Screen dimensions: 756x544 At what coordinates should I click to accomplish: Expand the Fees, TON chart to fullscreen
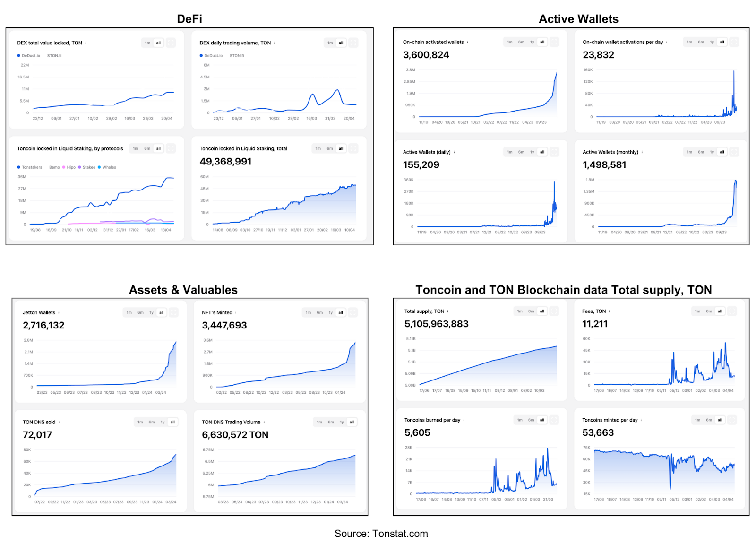coord(732,311)
